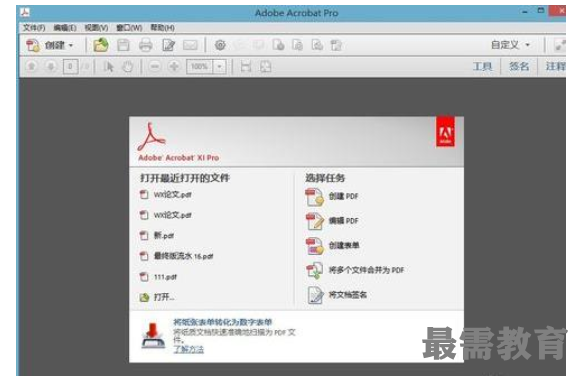
Task: Click the fit full page icon
Action: [x=265, y=67]
